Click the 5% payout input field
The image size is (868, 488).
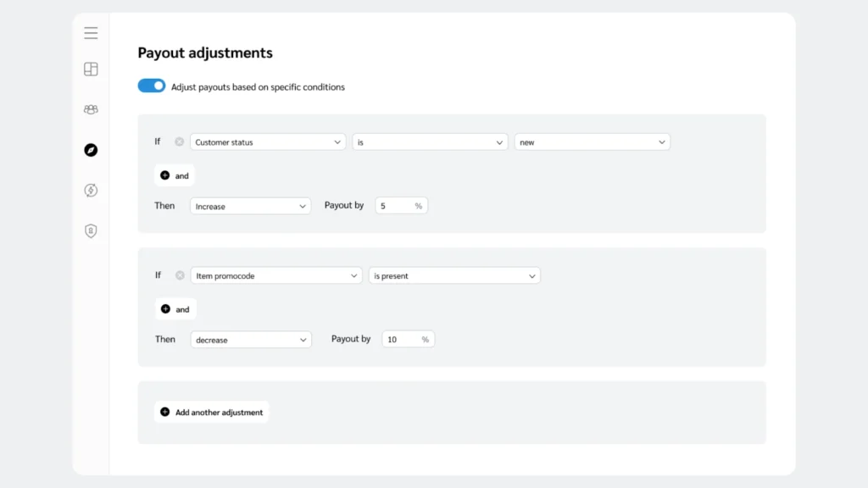(401, 205)
